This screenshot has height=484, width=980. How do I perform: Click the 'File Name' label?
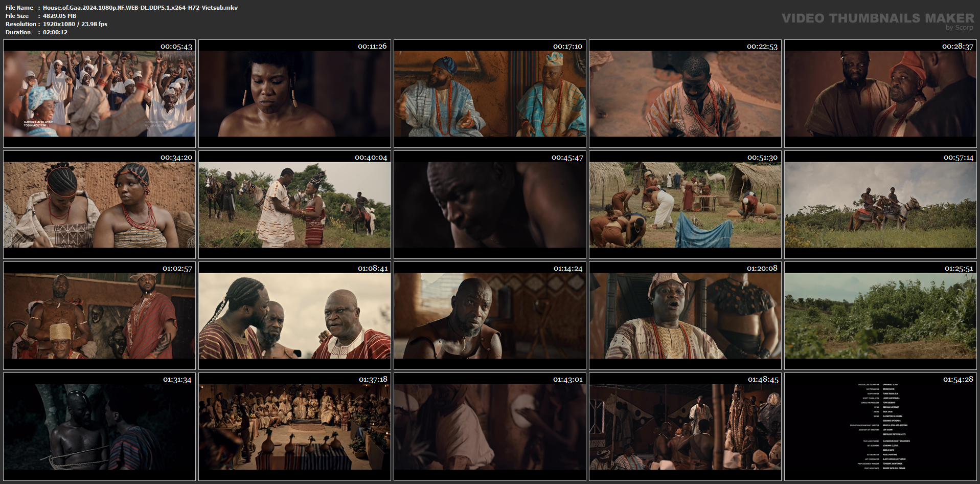click(x=19, y=8)
